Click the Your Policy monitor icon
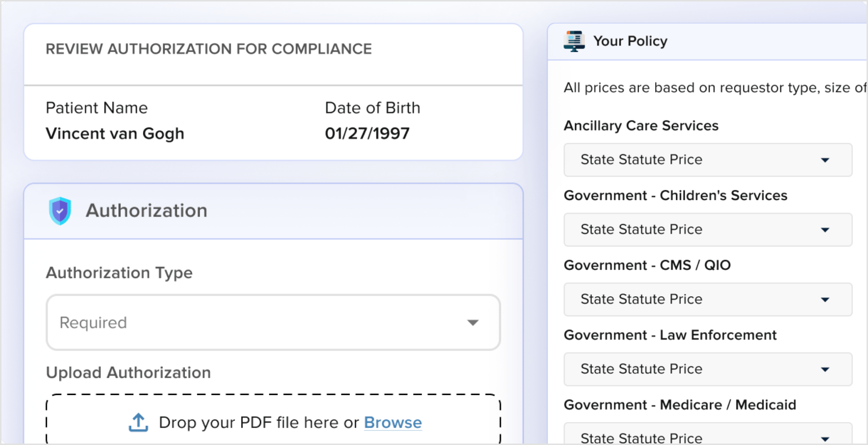This screenshot has width=868, height=445. pos(574,41)
